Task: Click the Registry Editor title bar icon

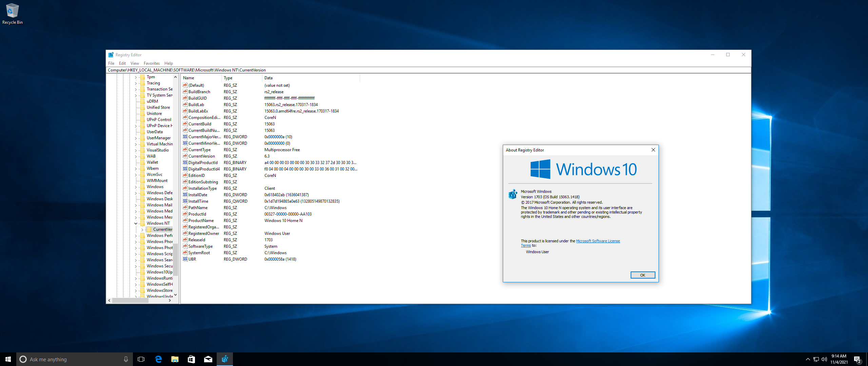Action: (111, 55)
